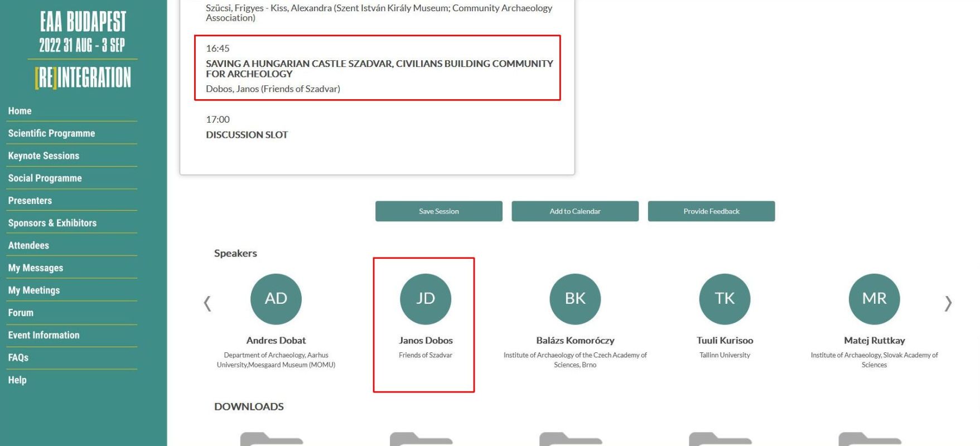Click Provide Feedback button
The image size is (980, 446).
711,211
